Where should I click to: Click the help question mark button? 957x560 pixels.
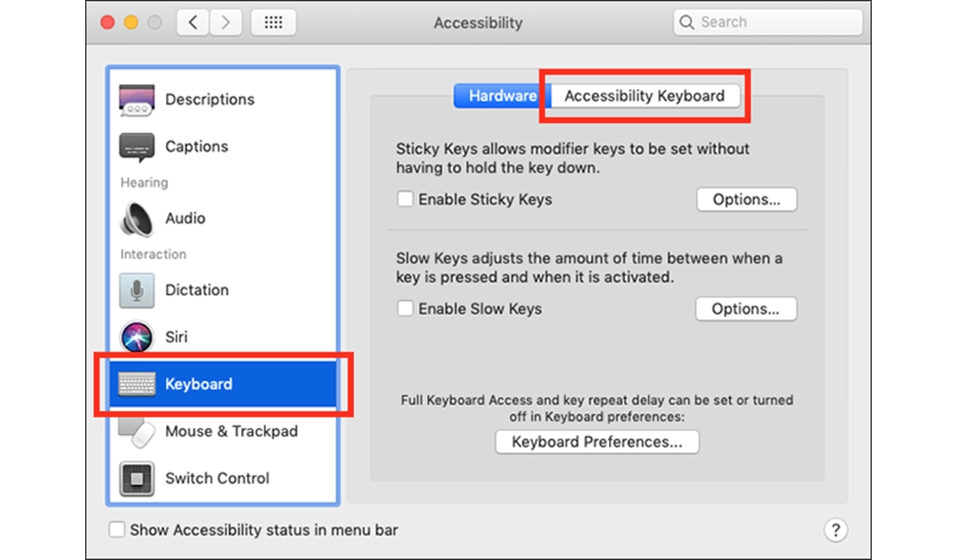[x=836, y=530]
